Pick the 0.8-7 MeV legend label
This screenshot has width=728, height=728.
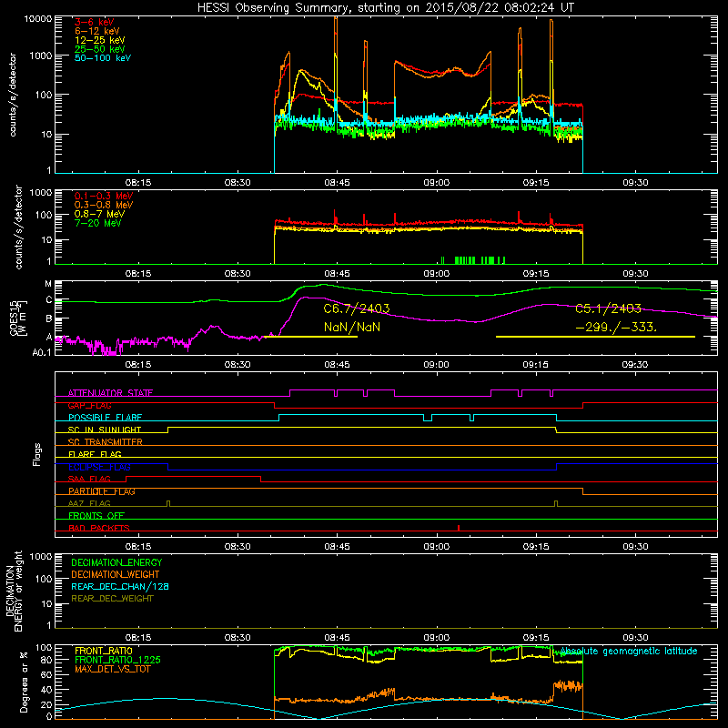[x=99, y=214]
